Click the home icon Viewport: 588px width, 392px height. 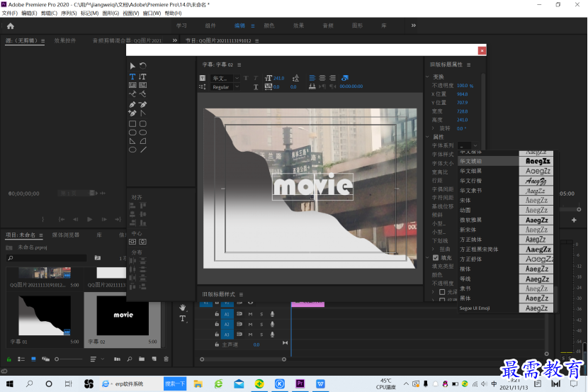11,26
